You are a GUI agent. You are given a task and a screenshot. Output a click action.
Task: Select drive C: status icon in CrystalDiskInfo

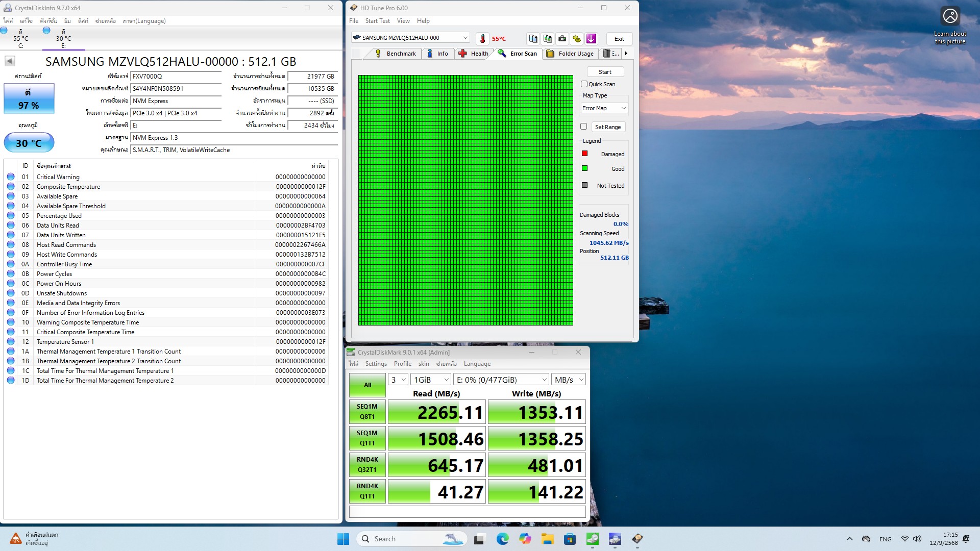click(4, 31)
